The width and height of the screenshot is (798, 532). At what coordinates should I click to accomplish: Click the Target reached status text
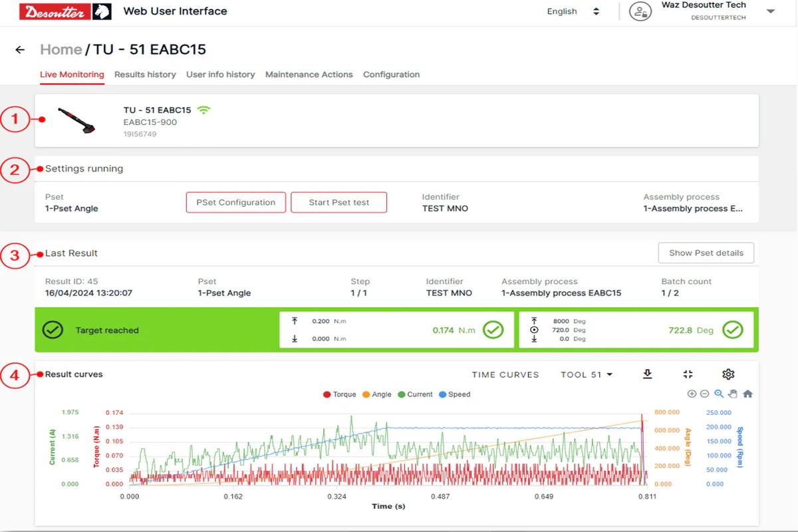point(107,330)
